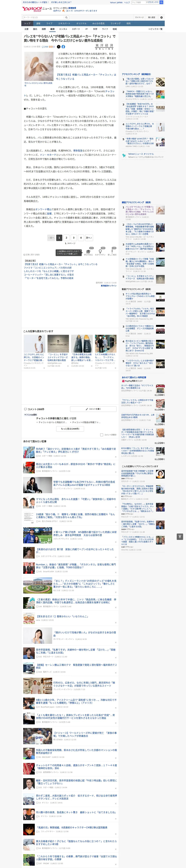The width and height of the screenshot is (186, 868).
Task: Dismiss ユニクロ recommended article with x
Action: pyautogui.click(x=44, y=368)
